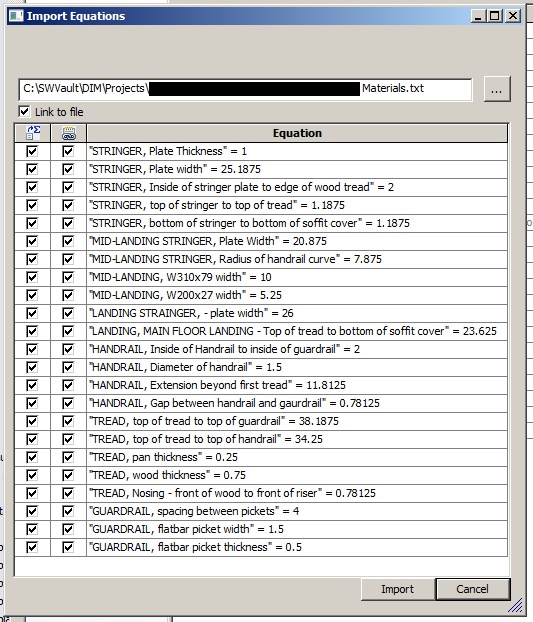This screenshot has width=533, height=622.
Task: Toggle import checkbox for GUARDRAIL, spacing between pickets
Action: click(32, 511)
